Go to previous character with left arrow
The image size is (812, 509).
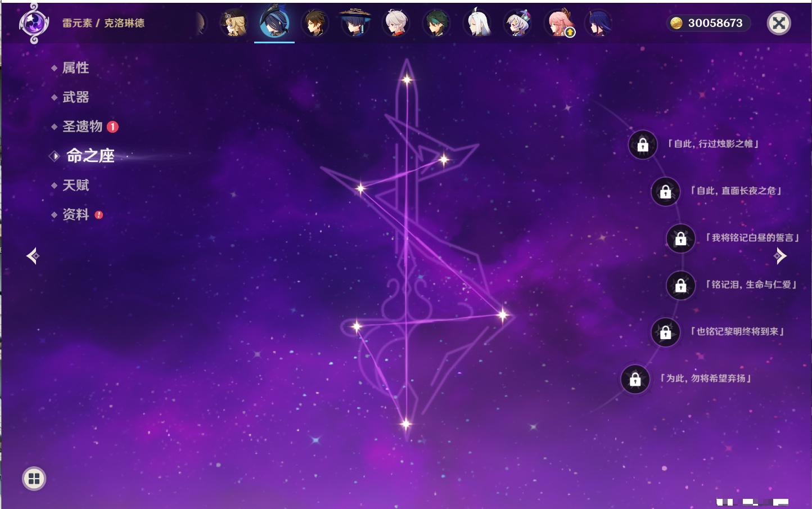[x=33, y=256]
